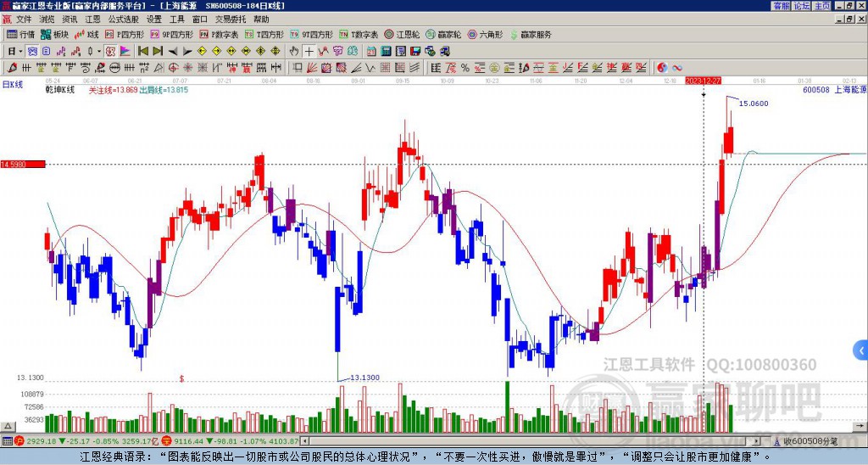Click the blue side panel chevron tab

pyautogui.click(x=861, y=350)
